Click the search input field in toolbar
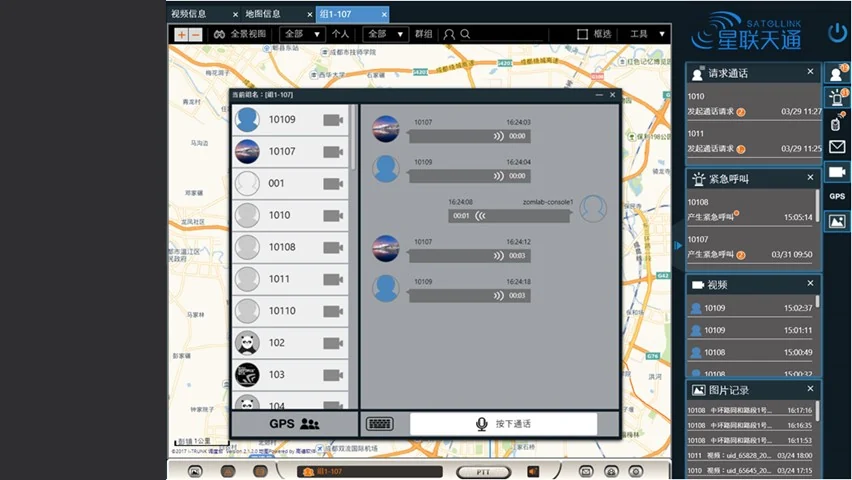 point(508,34)
